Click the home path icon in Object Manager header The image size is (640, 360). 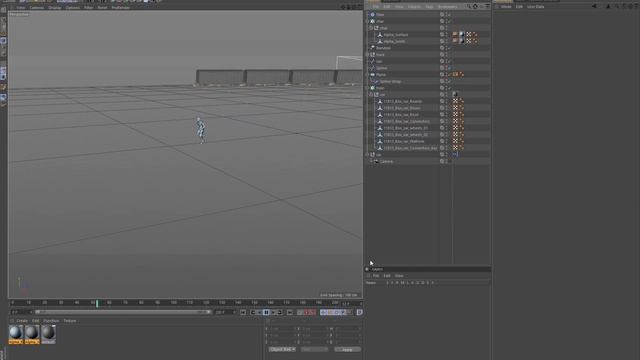tap(475, 7)
